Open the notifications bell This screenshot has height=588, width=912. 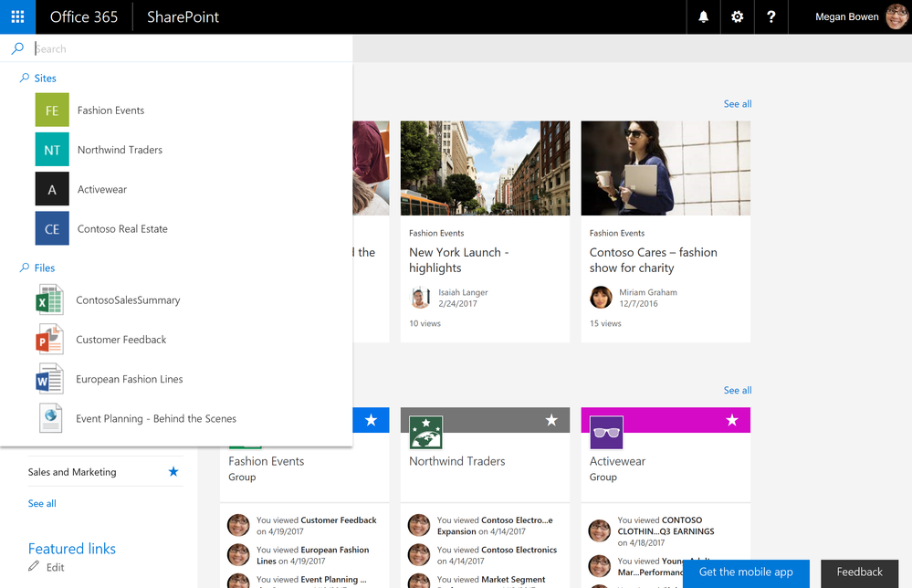pyautogui.click(x=703, y=16)
